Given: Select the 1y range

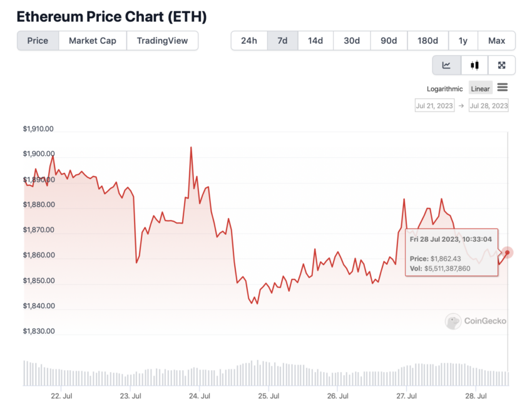Looking at the screenshot, I should click(463, 41).
